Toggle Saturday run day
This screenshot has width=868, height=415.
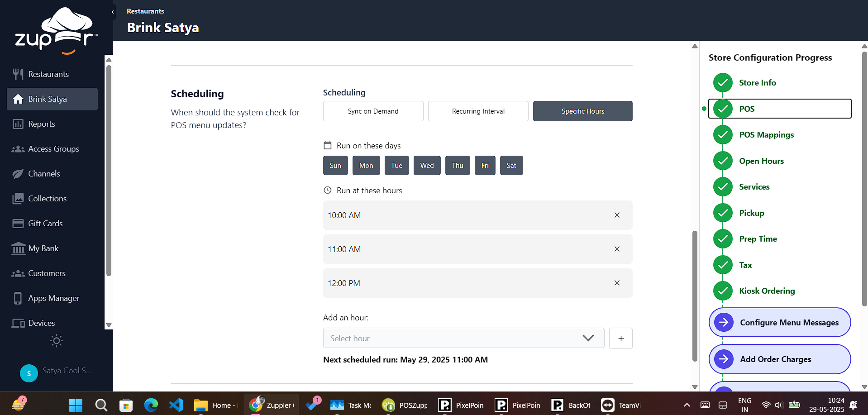pyautogui.click(x=511, y=166)
